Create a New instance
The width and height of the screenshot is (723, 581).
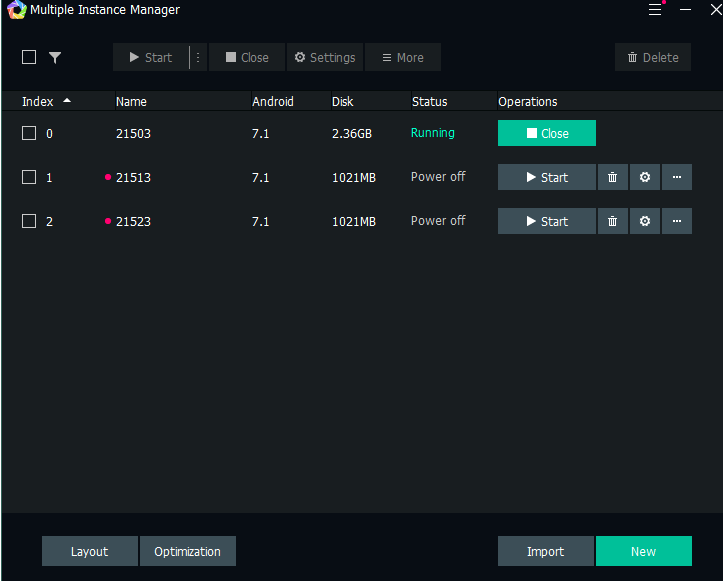pos(643,551)
